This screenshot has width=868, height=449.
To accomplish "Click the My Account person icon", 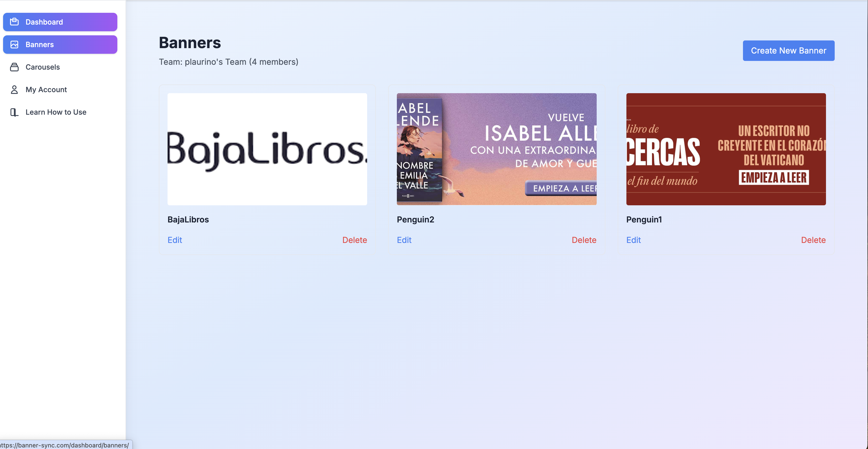I will pos(14,90).
